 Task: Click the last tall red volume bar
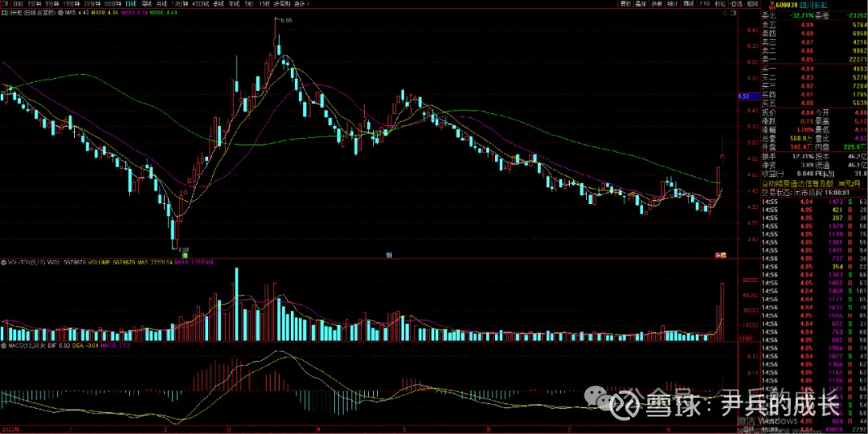723,311
